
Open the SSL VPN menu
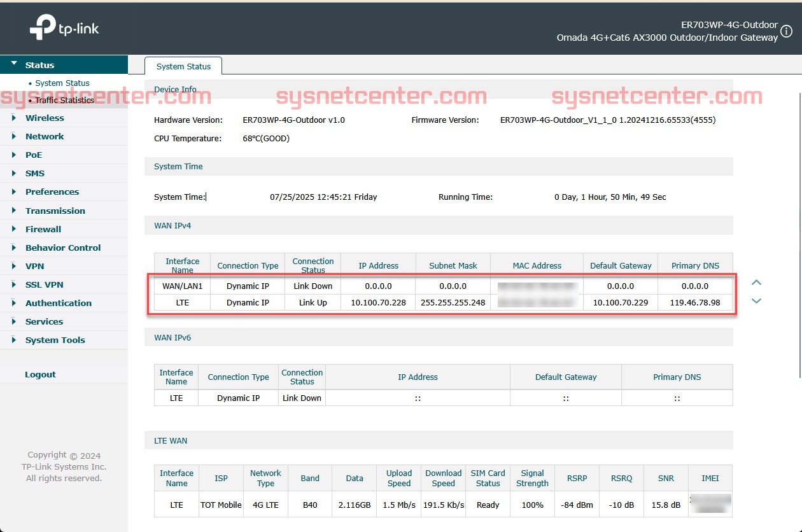coord(64,284)
